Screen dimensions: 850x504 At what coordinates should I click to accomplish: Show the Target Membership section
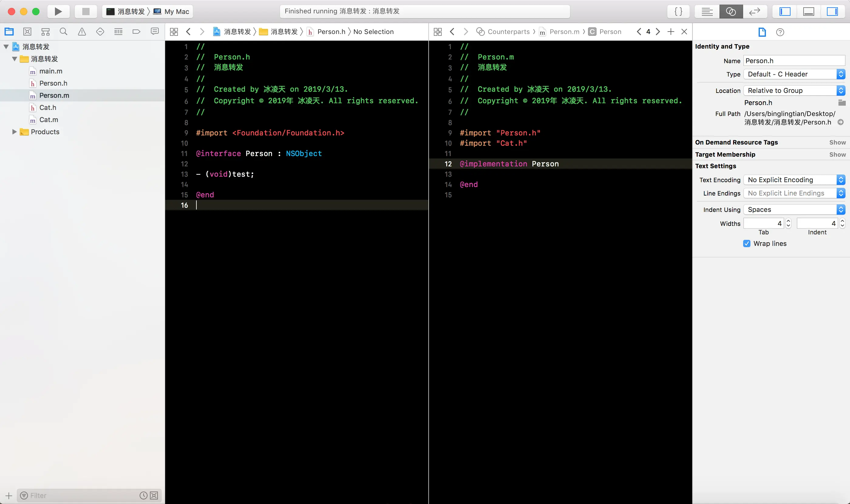tap(837, 155)
